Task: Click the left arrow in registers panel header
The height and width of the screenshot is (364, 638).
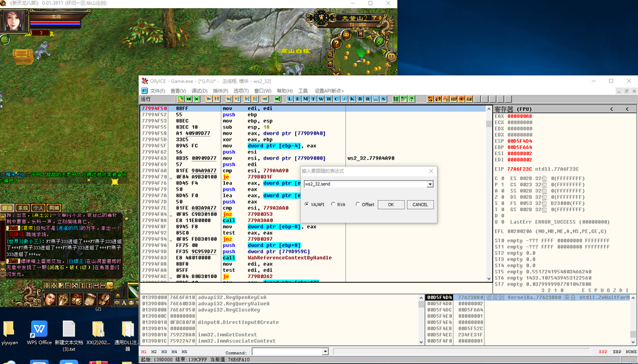Action: (x=612, y=109)
